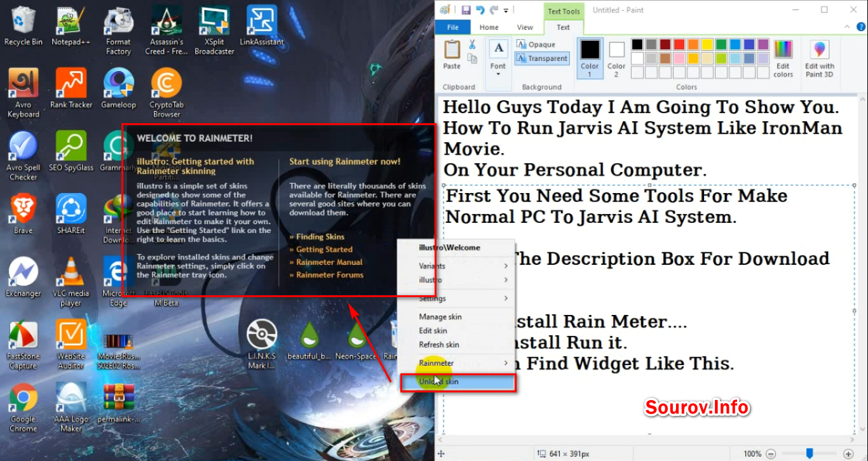Open the File tab in Paint
Image resolution: width=868 pixels, height=461 pixels.
pyautogui.click(x=453, y=27)
